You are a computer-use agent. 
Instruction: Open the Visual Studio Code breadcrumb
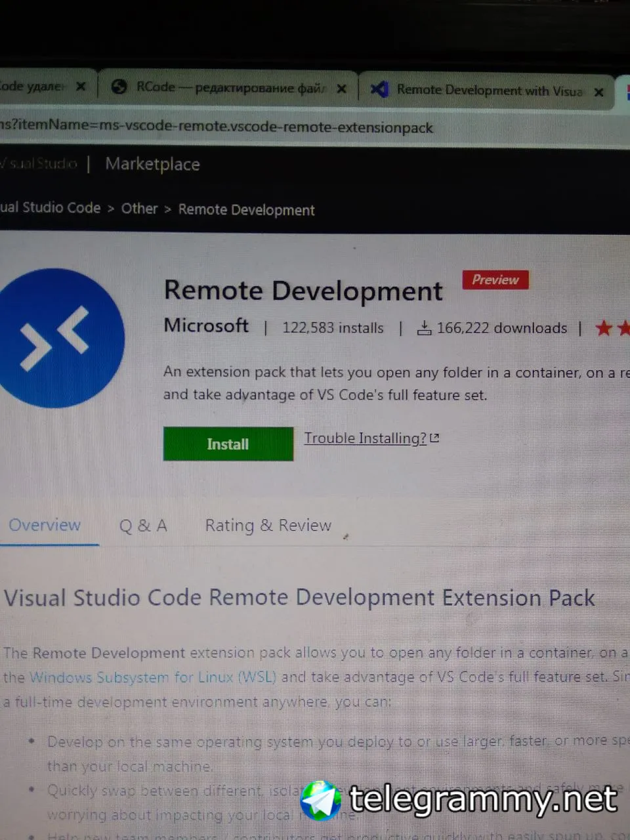(51, 207)
